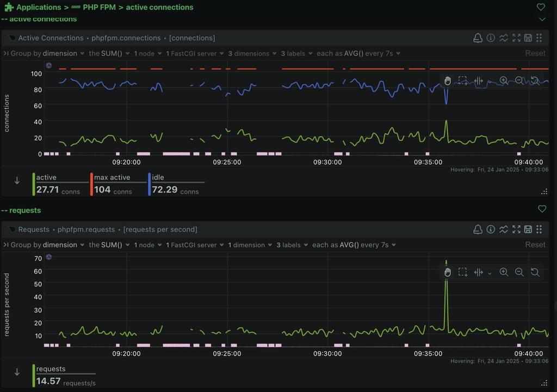Screen dimensions: 557x392
Task: Open alerts bell in Requests chart
Action: click(478, 229)
